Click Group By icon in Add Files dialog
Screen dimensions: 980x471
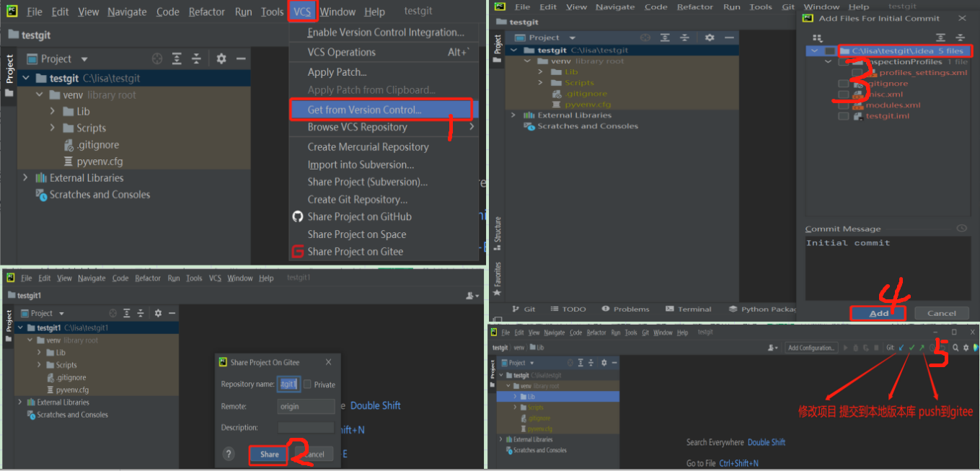[x=817, y=38]
